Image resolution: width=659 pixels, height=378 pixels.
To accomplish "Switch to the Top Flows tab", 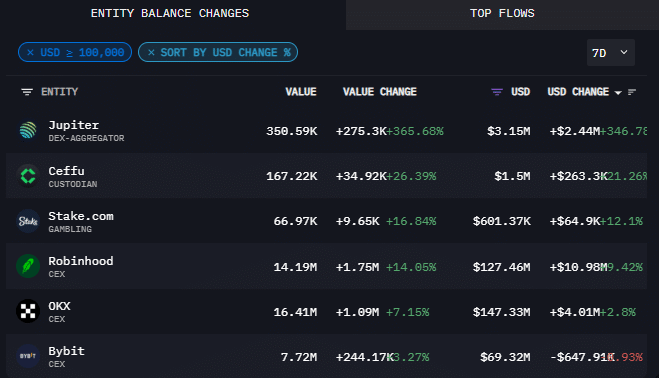I will point(502,13).
